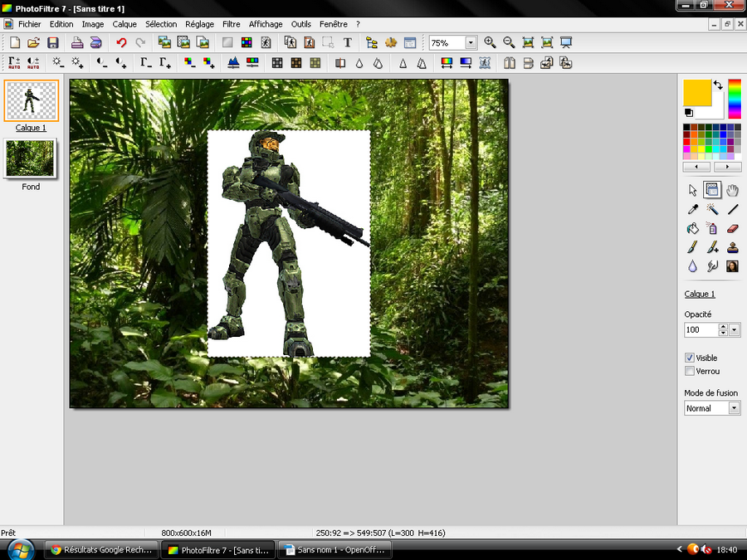Open the zoom level 75% dropdown

(471, 43)
